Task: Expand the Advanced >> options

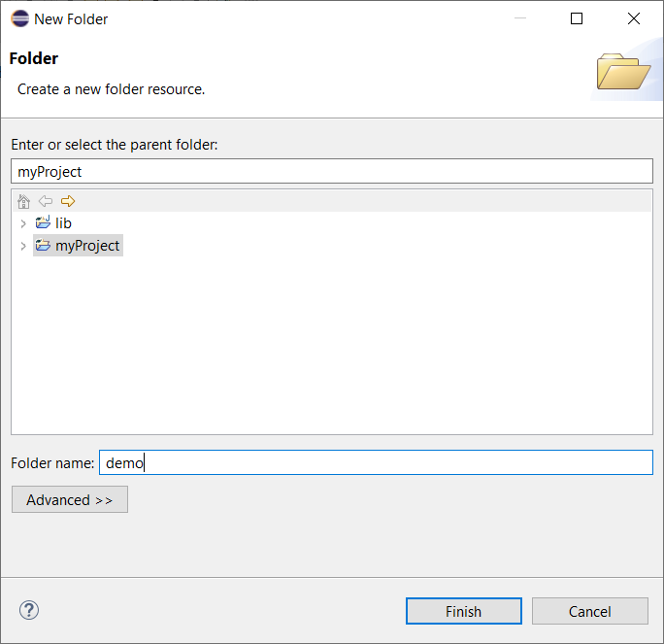Action: tap(70, 499)
